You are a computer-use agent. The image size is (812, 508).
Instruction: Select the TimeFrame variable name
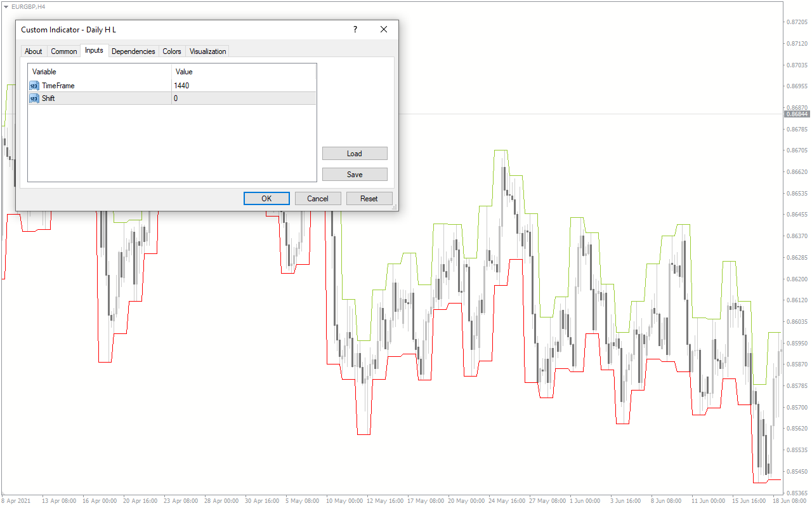pos(58,86)
